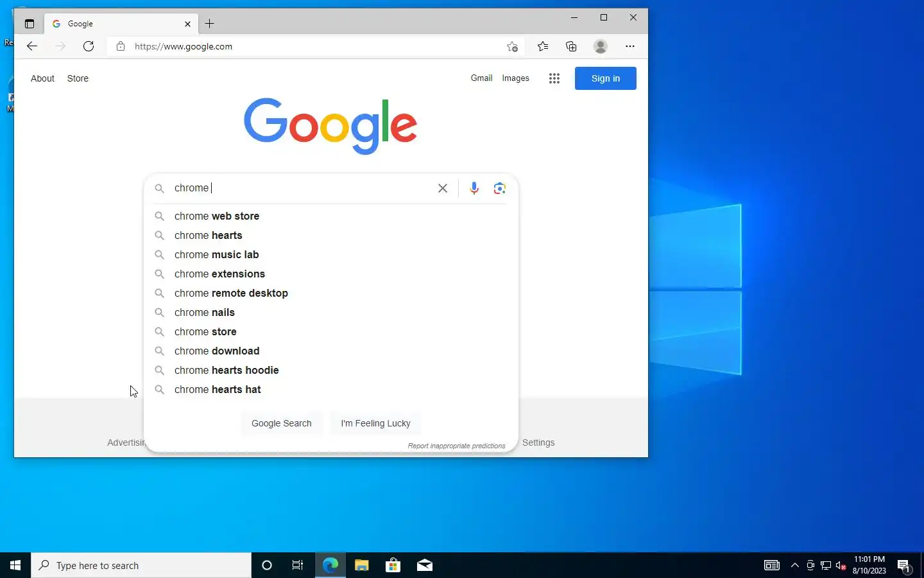Image resolution: width=924 pixels, height=578 pixels.
Task: Click I'm Feeling Lucky button
Action: [x=375, y=423]
